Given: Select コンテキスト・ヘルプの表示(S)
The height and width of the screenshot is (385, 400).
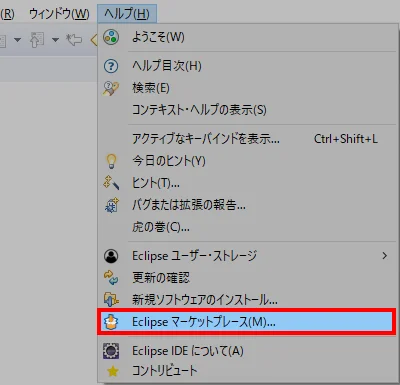Looking at the screenshot, I should [247, 110].
